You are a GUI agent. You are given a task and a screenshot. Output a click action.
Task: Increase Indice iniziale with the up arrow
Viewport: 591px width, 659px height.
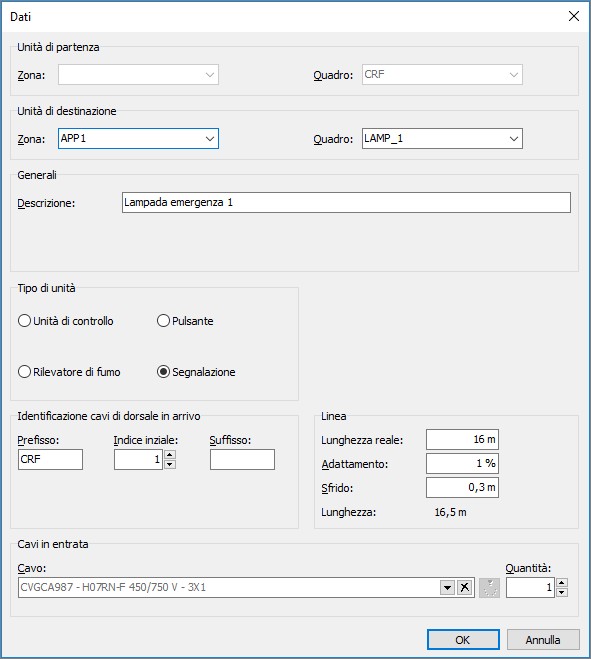(x=170, y=454)
